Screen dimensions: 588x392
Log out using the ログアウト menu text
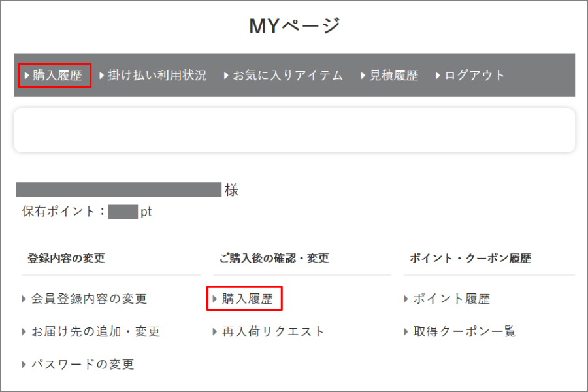(x=474, y=76)
